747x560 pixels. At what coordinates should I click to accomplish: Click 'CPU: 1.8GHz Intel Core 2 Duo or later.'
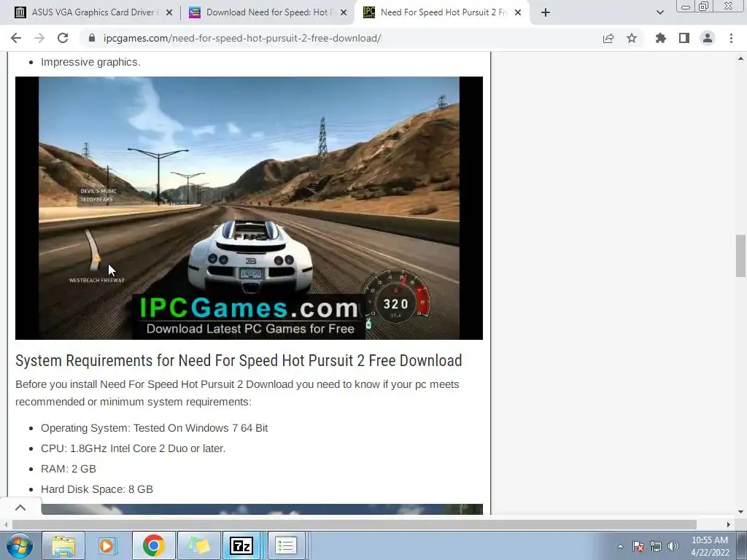point(133,448)
